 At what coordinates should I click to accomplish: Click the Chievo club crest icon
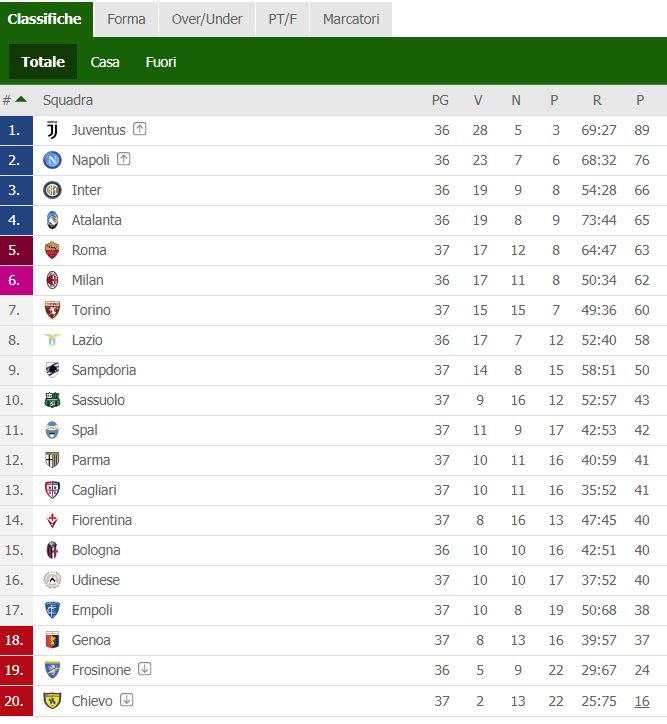click(x=52, y=700)
